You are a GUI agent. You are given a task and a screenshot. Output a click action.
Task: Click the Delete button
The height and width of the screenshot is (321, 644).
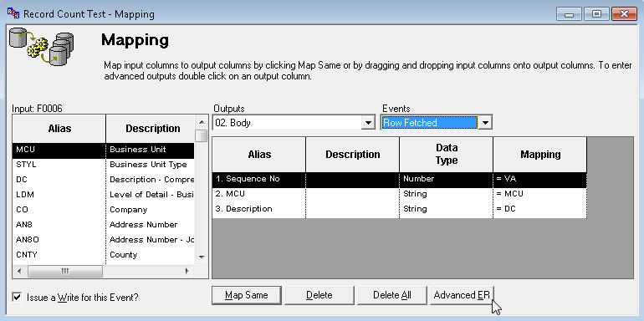(319, 295)
